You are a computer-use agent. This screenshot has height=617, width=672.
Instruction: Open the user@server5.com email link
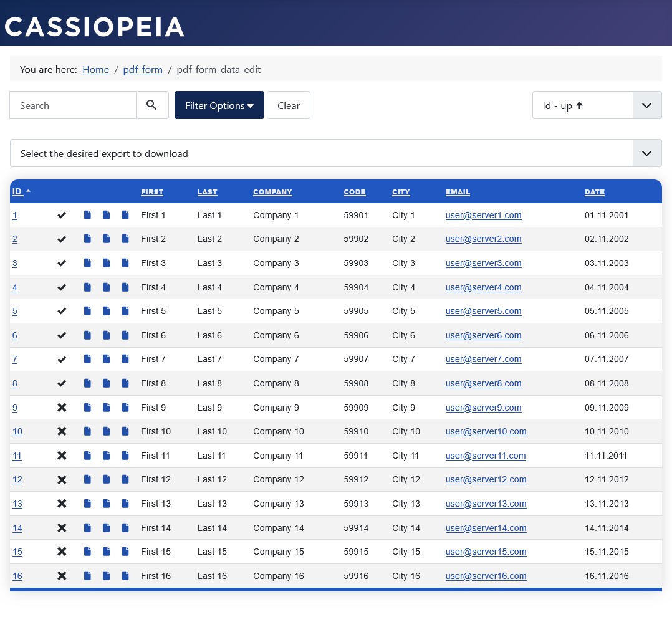(x=483, y=311)
